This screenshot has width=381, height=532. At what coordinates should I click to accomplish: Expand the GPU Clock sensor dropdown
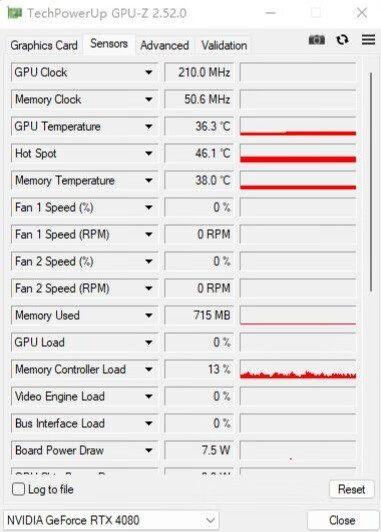[148, 72]
